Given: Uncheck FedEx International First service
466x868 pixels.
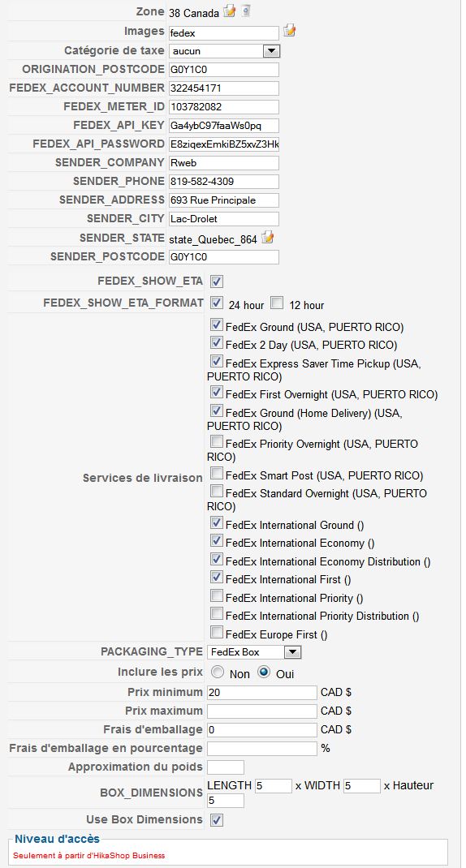Looking at the screenshot, I should 217,578.
